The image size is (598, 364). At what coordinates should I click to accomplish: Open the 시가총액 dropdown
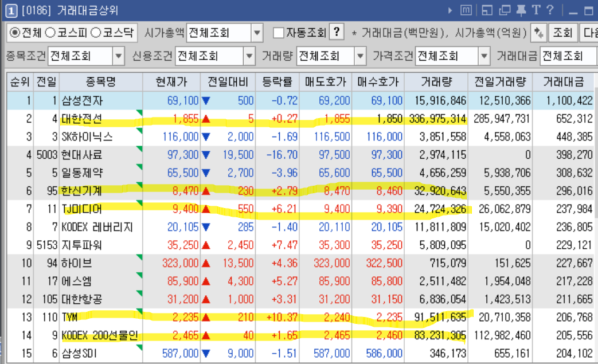tap(257, 33)
